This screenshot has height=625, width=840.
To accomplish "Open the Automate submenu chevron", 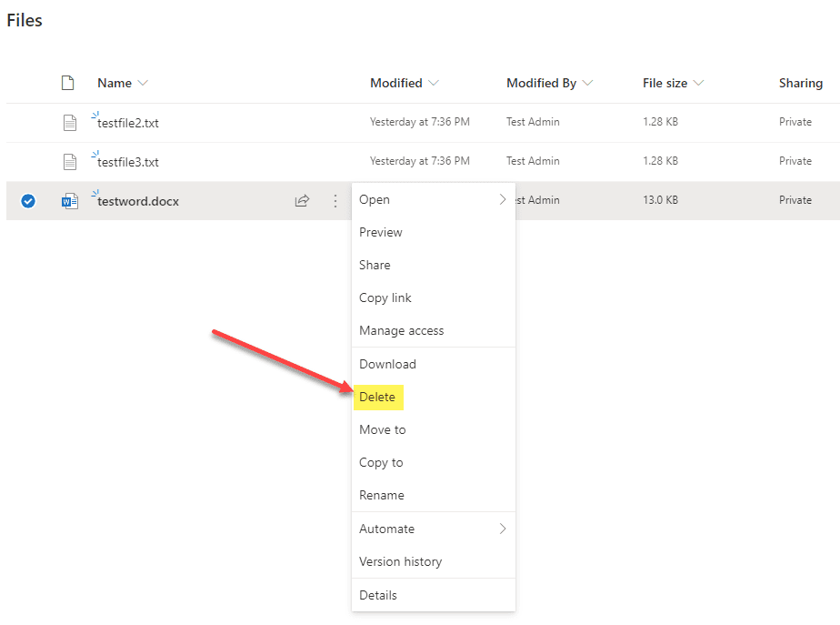I will pos(502,529).
